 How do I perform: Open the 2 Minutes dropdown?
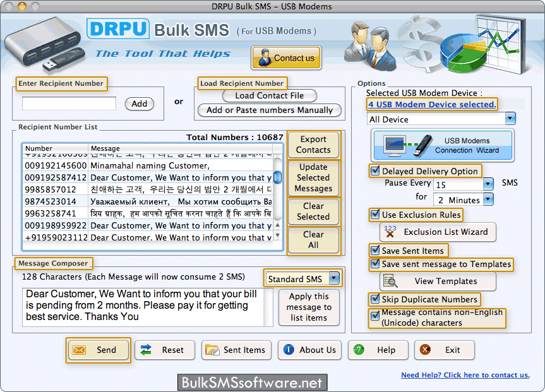pos(488,199)
